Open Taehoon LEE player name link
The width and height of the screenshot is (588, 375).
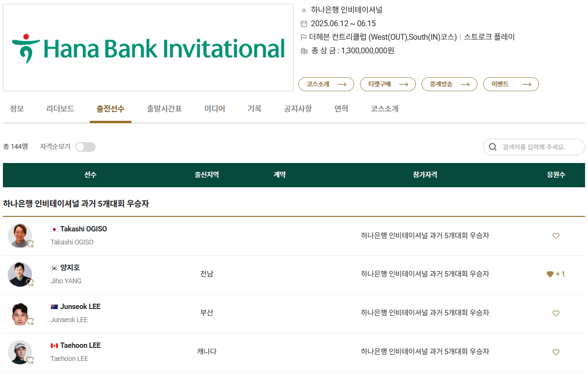[x=81, y=345]
